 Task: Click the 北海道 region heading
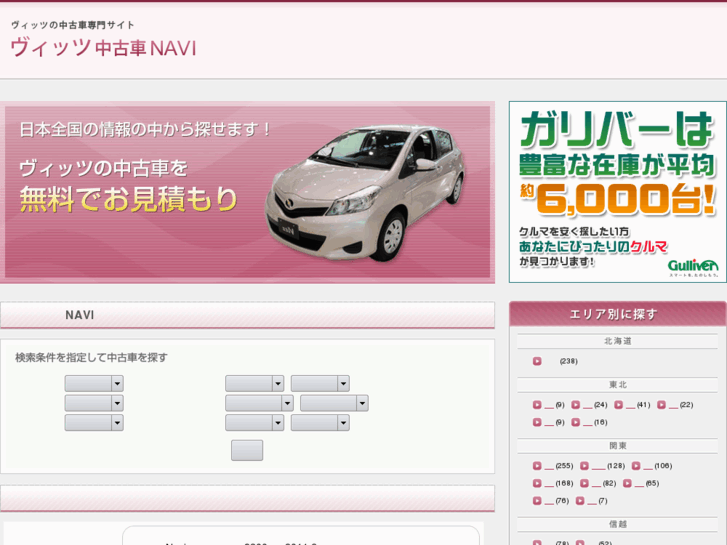tap(618, 341)
